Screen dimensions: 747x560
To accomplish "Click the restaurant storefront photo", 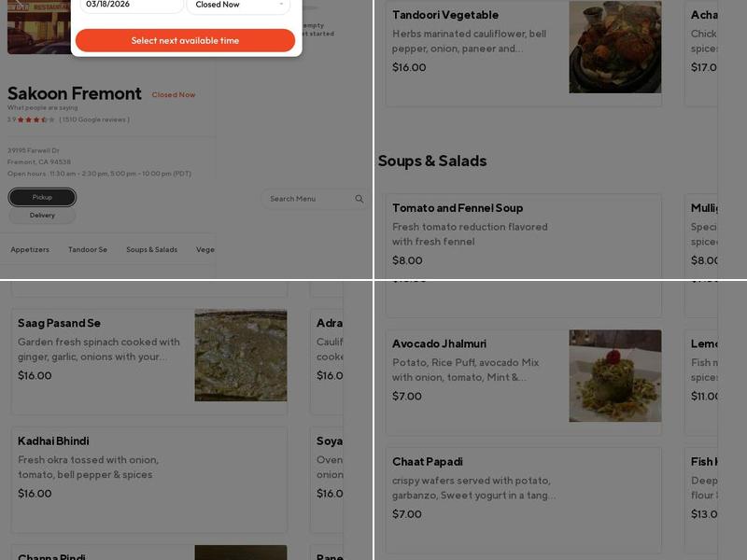I will coord(37,28).
